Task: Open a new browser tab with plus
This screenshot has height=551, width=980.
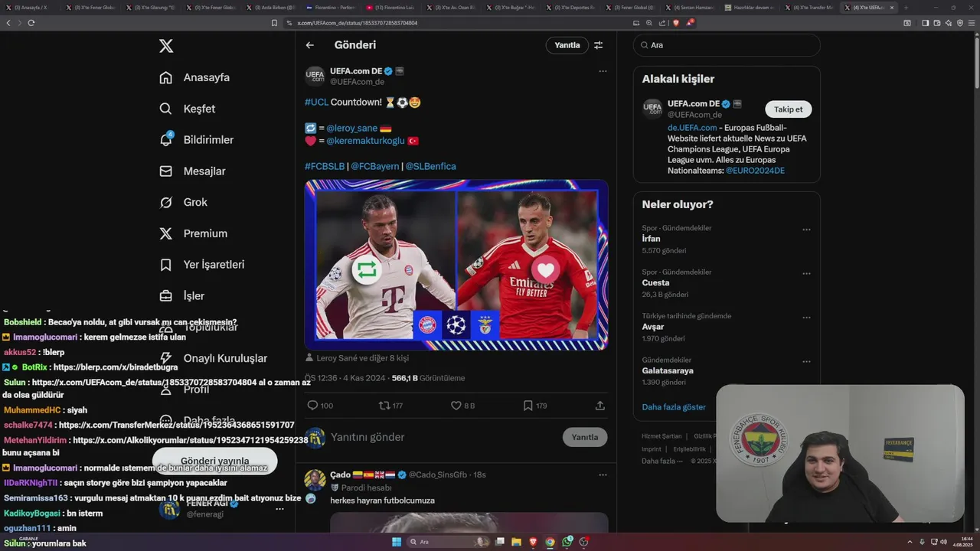Action: (x=906, y=7)
